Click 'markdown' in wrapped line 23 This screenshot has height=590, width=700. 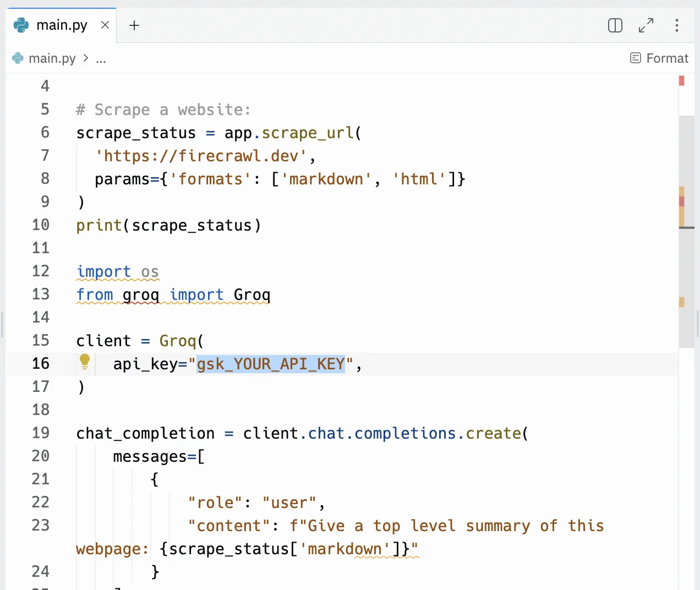pyautogui.click(x=345, y=549)
